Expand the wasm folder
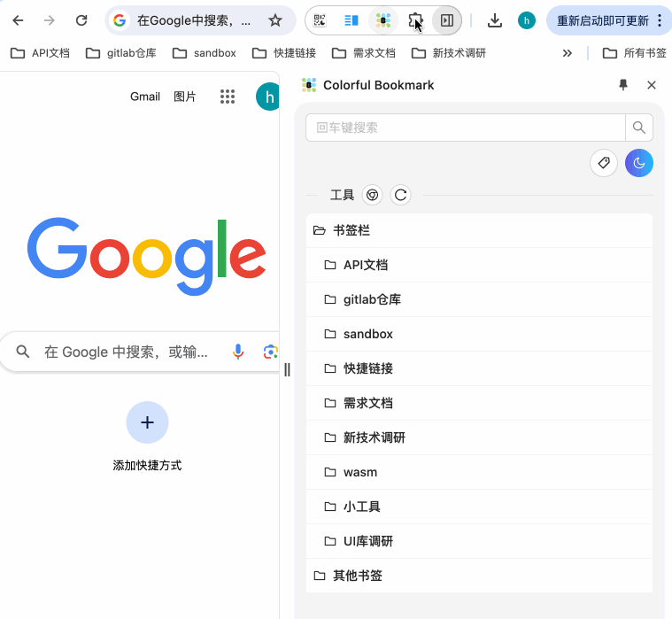 pyautogui.click(x=479, y=472)
